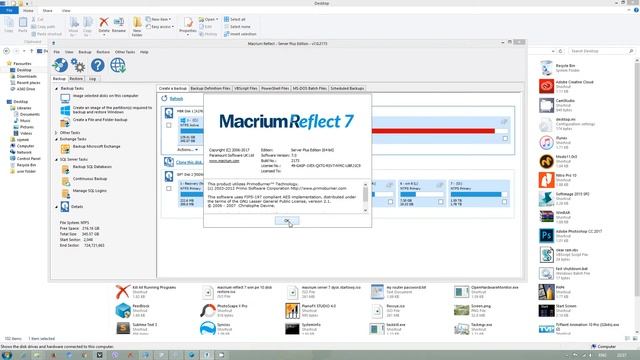The height and width of the screenshot is (360, 640).
Task: Collapse the Exchange Tasks section
Action: 56,139
